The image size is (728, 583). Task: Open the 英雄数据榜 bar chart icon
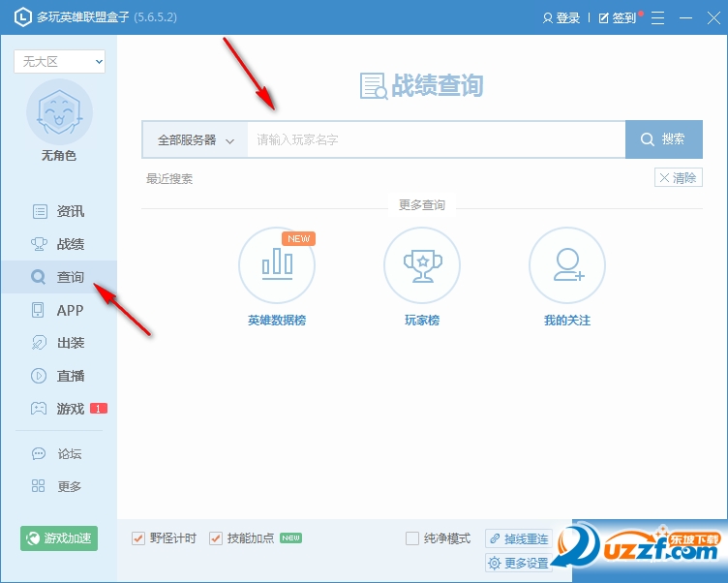coord(277,265)
